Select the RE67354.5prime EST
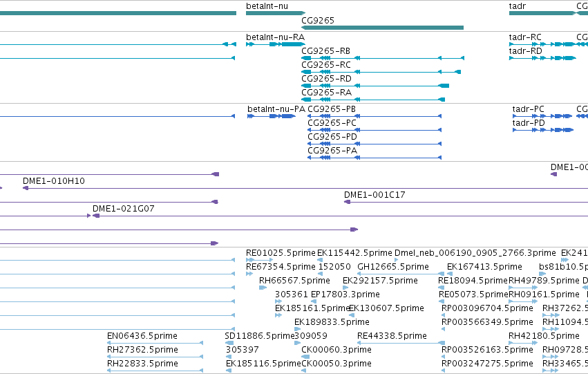 coord(249,274)
